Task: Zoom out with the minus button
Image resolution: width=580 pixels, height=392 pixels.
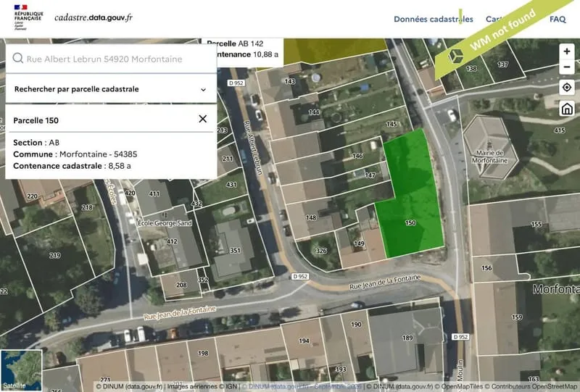Action: tap(567, 67)
